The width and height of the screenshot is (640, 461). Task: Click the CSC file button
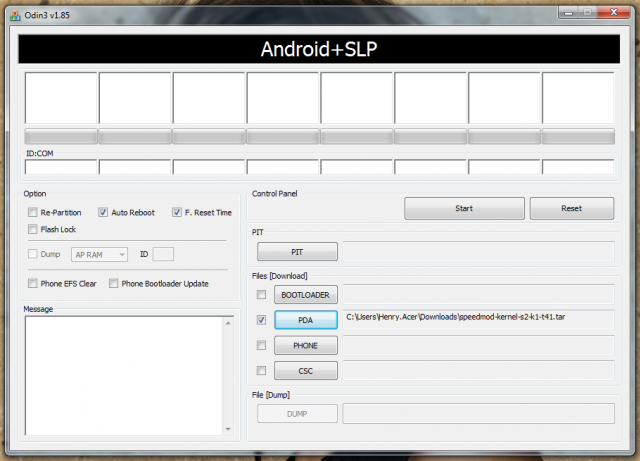tap(306, 371)
